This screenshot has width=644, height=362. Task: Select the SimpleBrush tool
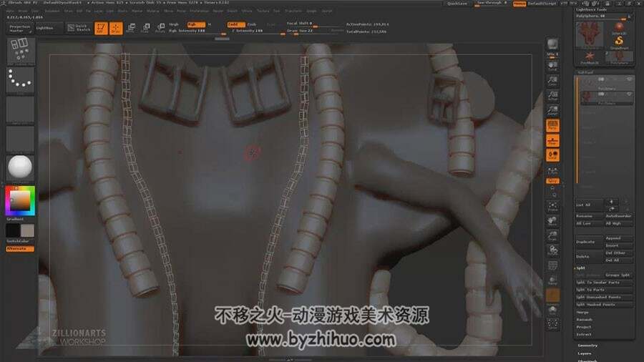click(619, 43)
